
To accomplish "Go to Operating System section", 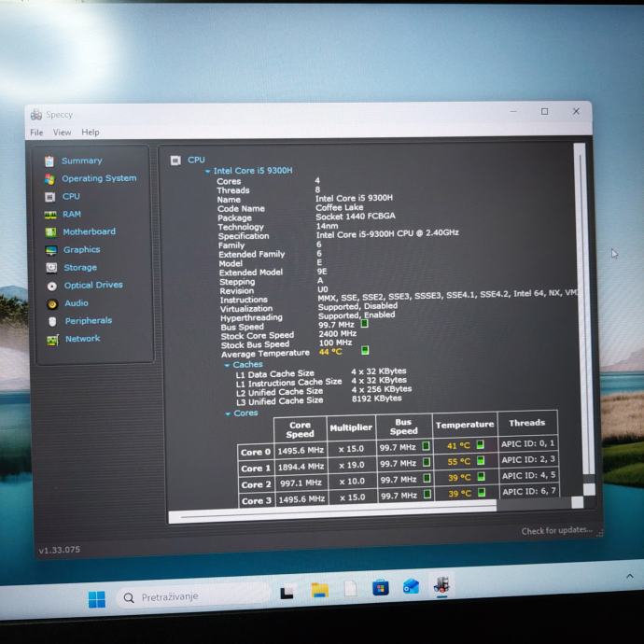I will point(99,178).
